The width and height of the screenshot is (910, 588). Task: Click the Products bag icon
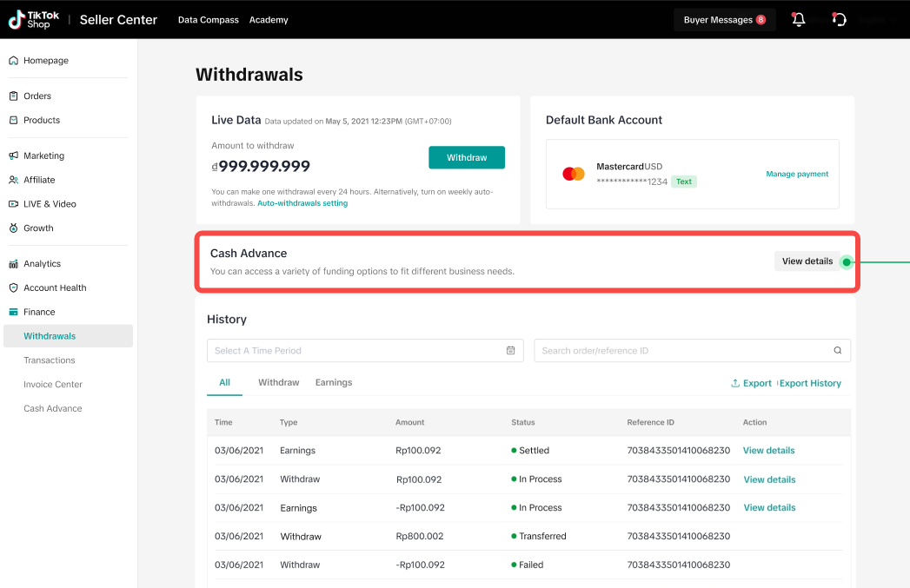click(13, 120)
